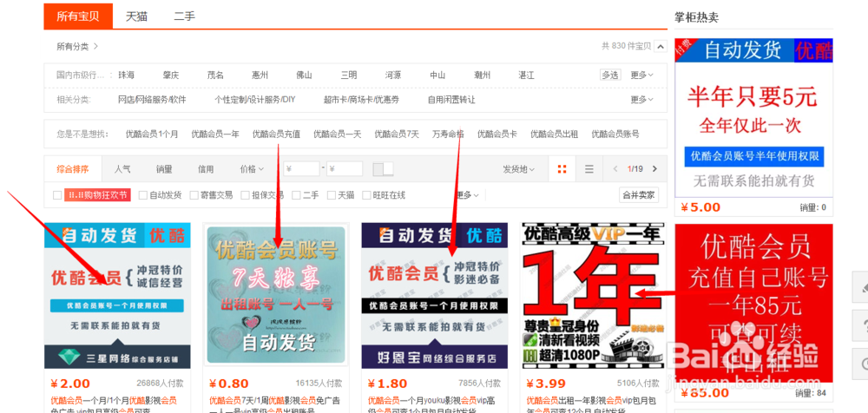Sort results by 人气
868x413 pixels.
pyautogui.click(x=122, y=169)
